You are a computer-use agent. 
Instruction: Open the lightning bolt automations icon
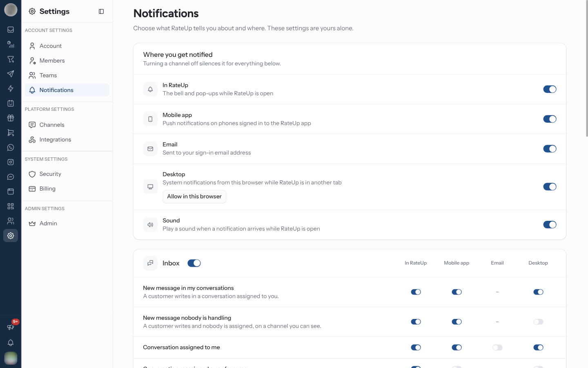pos(11,89)
